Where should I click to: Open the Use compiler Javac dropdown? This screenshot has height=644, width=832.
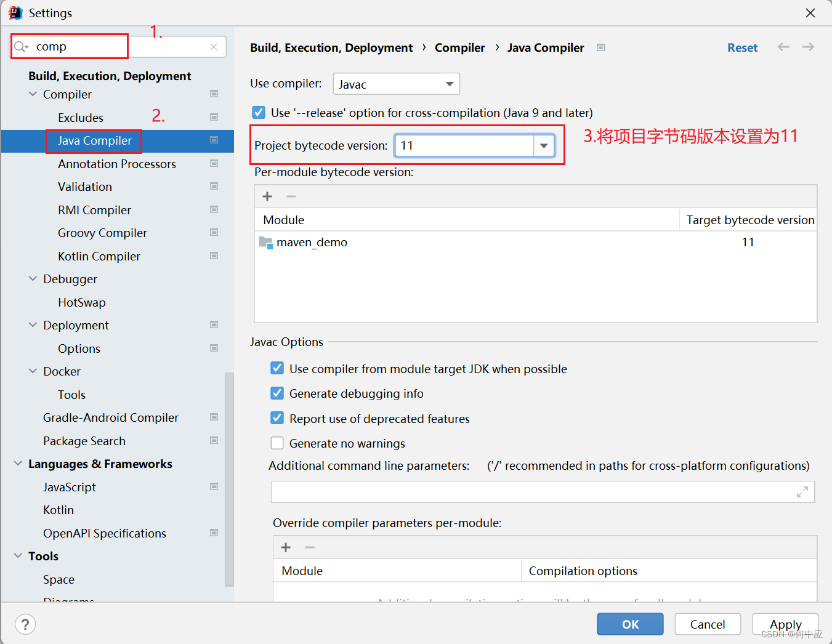point(397,84)
